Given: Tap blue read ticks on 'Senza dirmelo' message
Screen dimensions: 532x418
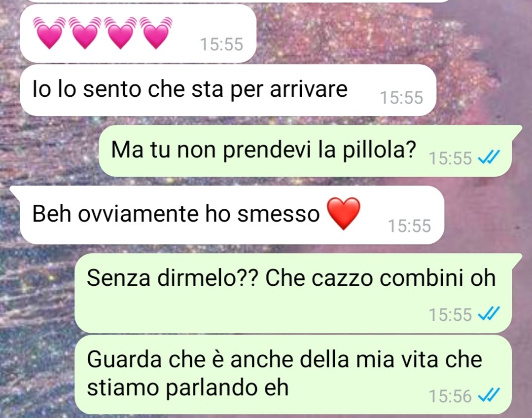Looking at the screenshot, I should tap(489, 313).
